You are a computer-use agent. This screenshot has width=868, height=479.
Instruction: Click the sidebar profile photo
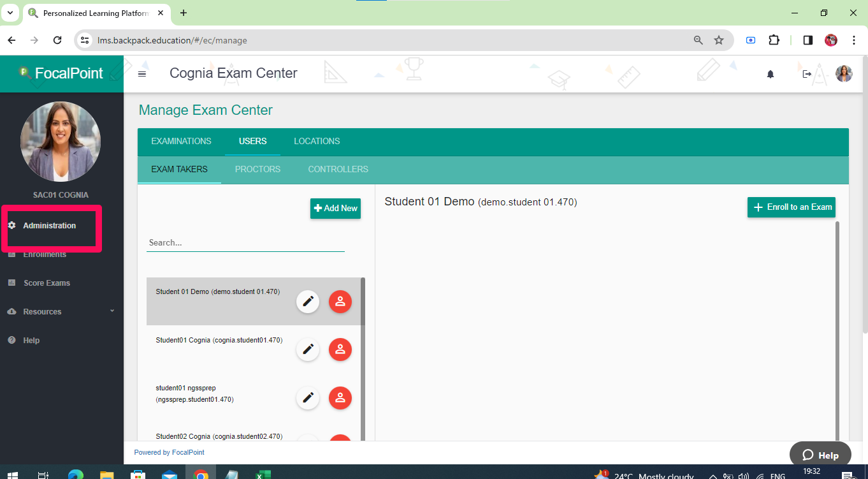coord(61,142)
